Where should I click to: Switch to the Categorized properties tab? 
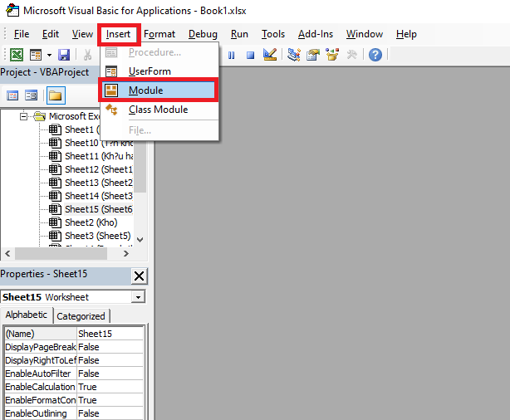[81, 316]
